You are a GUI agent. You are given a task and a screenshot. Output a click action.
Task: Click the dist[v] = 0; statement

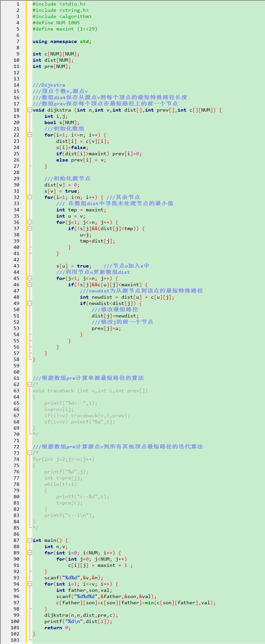(x=62, y=185)
